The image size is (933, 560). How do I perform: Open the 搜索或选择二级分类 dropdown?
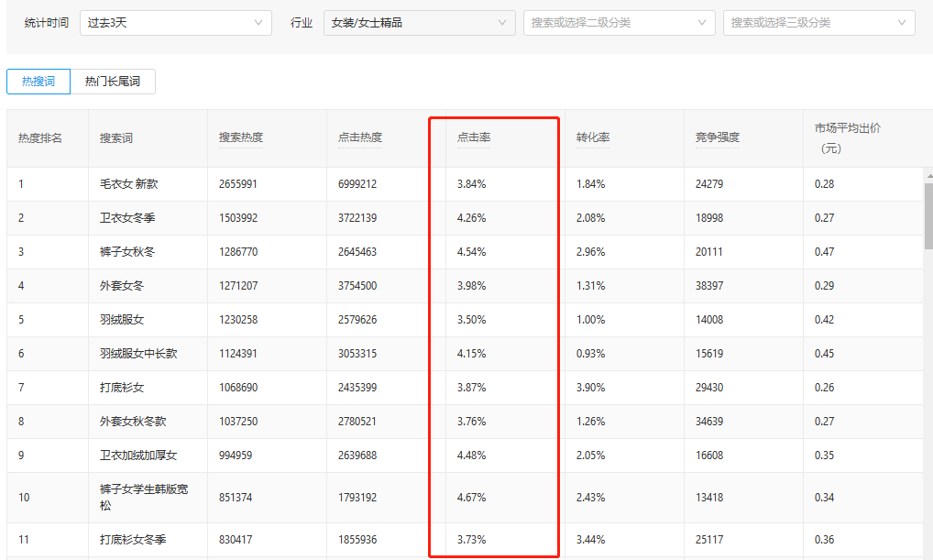(x=619, y=23)
